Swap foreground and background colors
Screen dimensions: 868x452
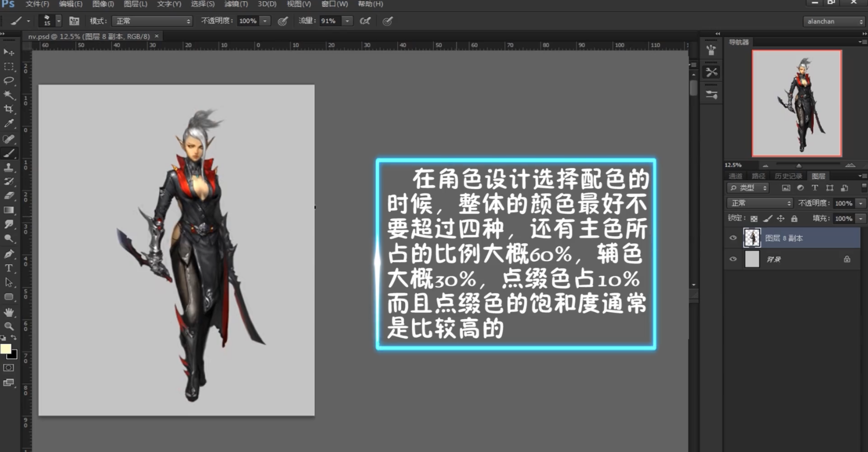[14, 338]
